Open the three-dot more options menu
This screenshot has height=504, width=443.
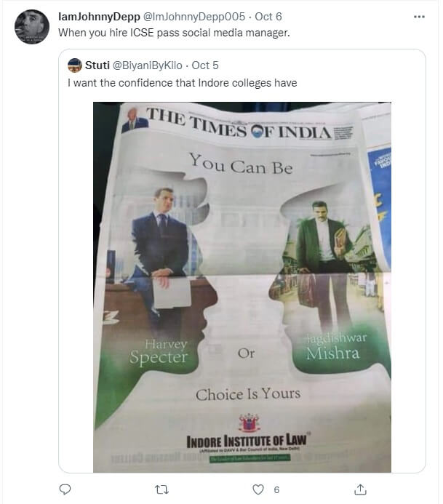(x=419, y=15)
